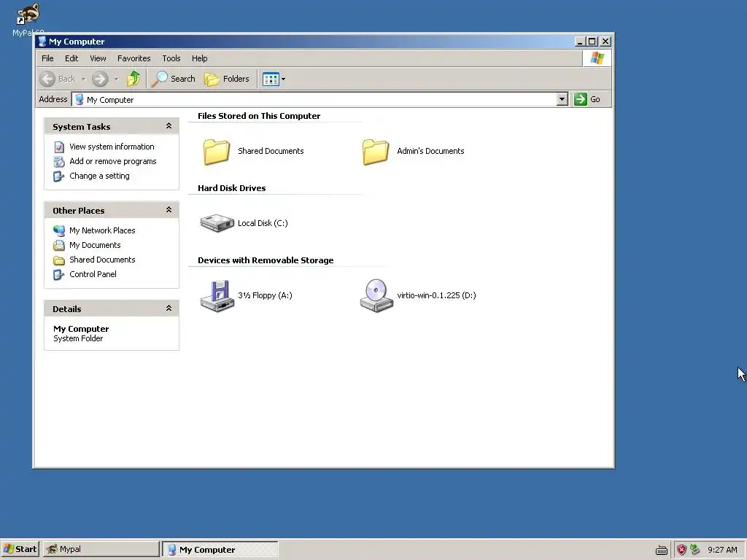
Task: Click the keyboard icon in system tray
Action: point(661,550)
